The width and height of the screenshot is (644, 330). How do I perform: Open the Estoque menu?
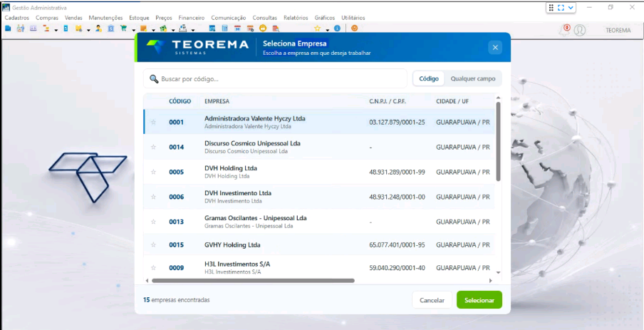139,18
